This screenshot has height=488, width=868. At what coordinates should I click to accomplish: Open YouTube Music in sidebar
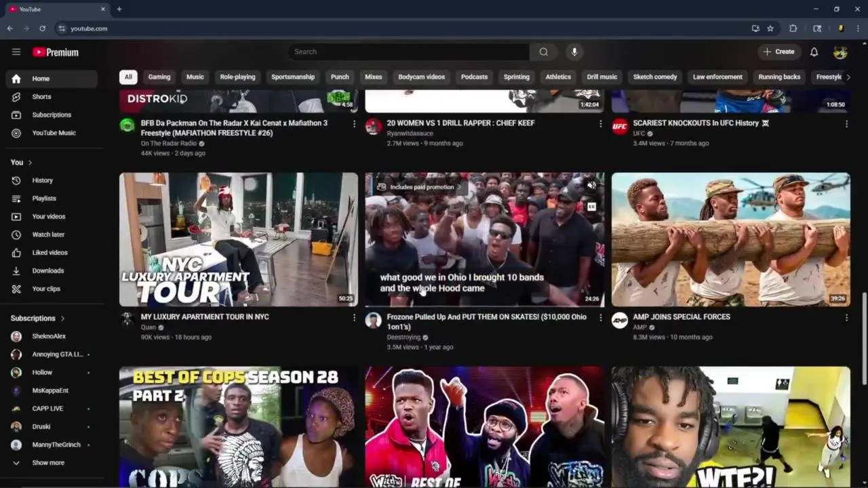tap(52, 133)
